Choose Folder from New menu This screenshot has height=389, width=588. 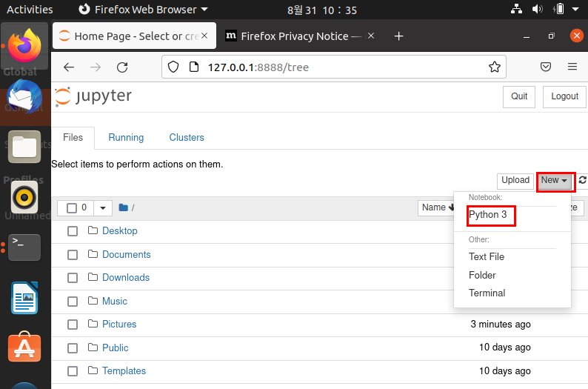pos(482,275)
